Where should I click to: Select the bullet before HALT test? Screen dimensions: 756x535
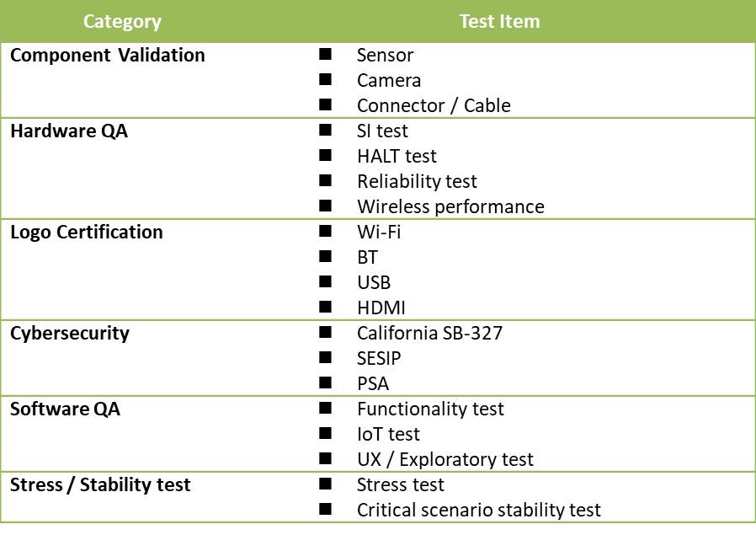(x=325, y=155)
